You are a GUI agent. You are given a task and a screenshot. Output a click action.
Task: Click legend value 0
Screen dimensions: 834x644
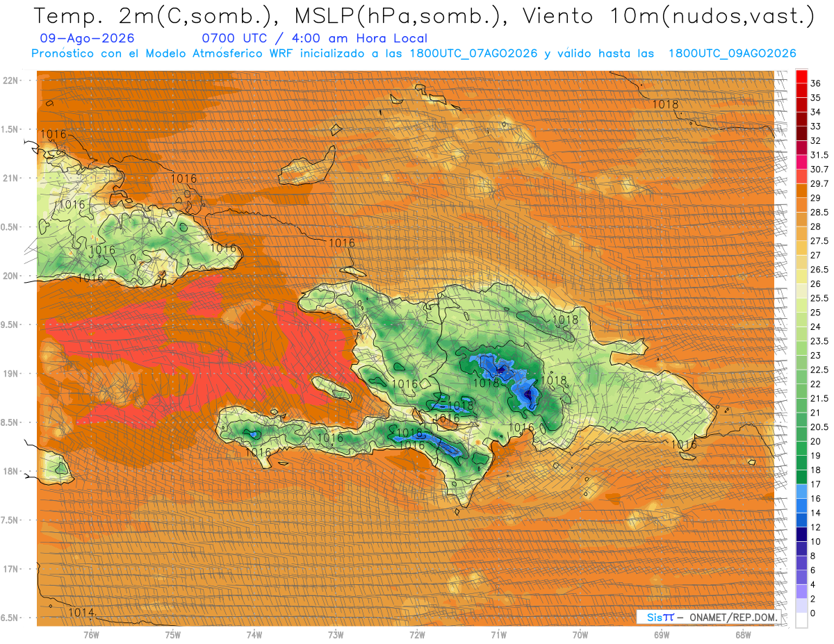tap(813, 613)
